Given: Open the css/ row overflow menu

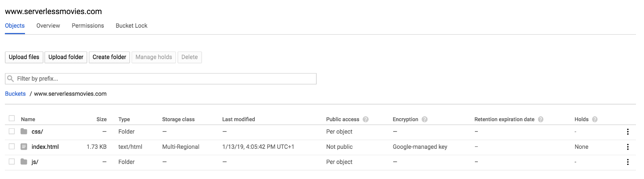Looking at the screenshot, I should pyautogui.click(x=627, y=132).
